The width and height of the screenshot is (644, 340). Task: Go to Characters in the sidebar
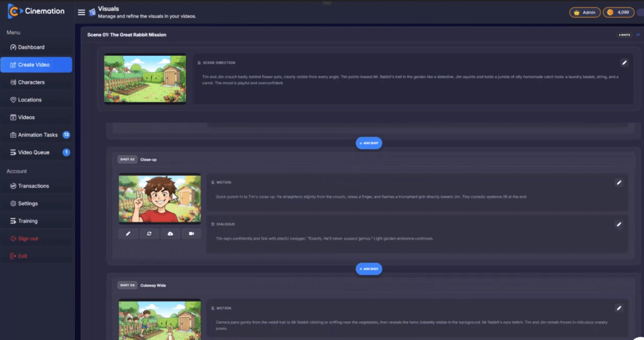31,82
